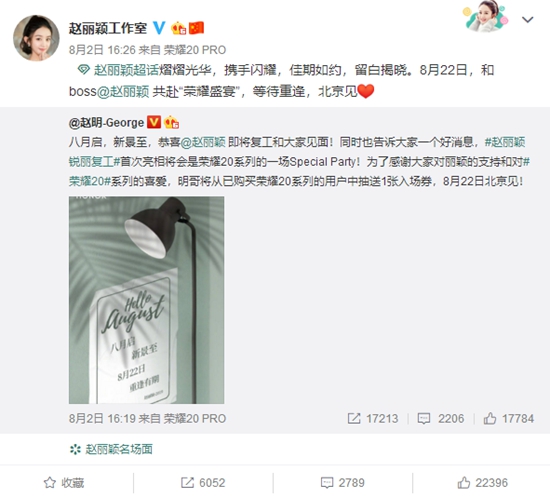This screenshot has height=498, width=550.
Task: Open the 赵丽颖名场面 topic tag
Action: (111, 449)
